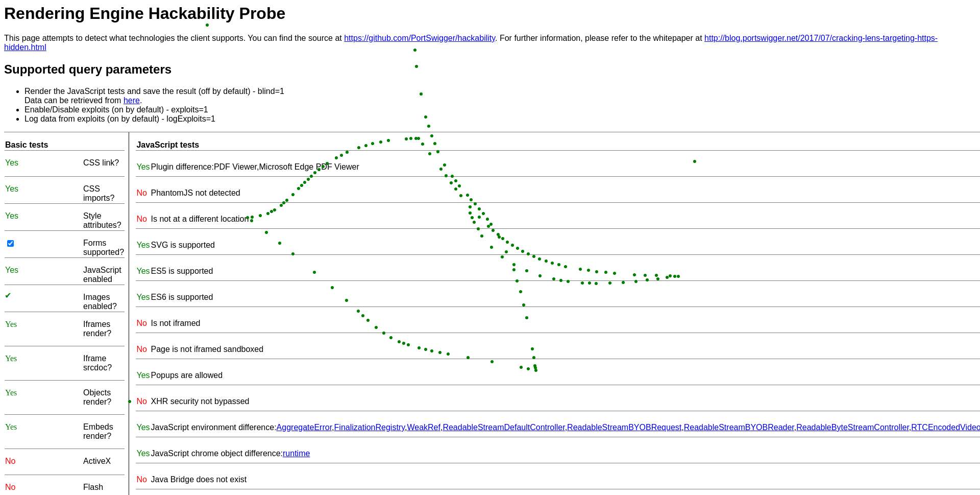Open the PortSwigger whitepaper blog link
Viewport: 980px width, 495px height.
[820, 38]
